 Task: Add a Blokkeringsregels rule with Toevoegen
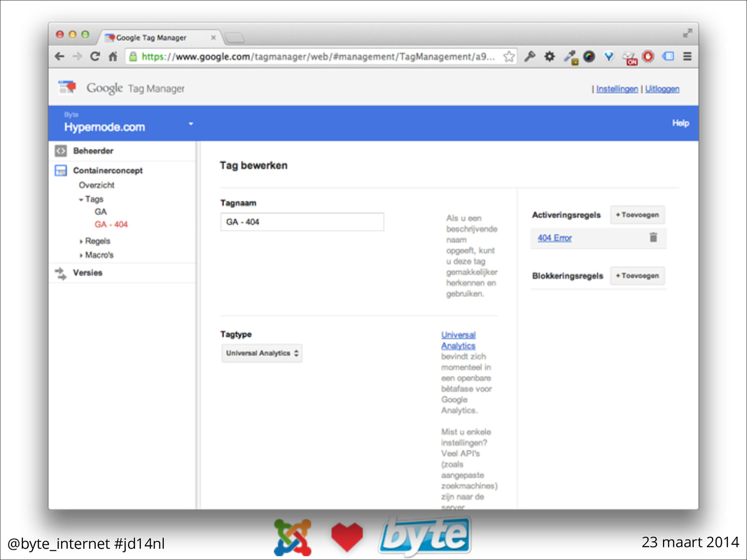(x=637, y=276)
